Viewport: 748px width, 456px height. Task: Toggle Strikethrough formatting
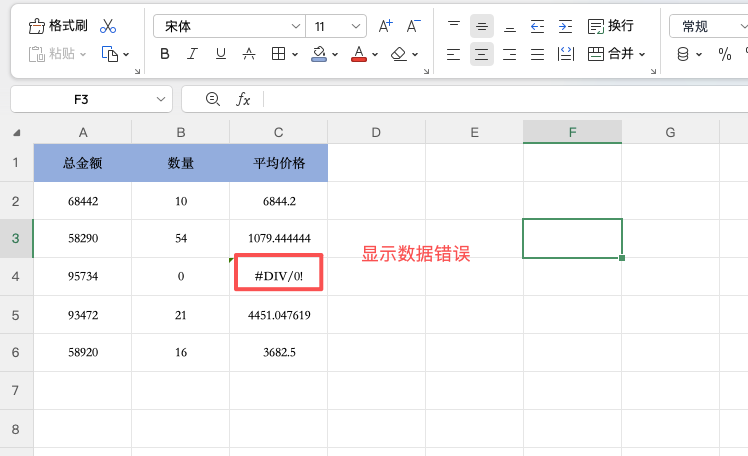(x=249, y=54)
